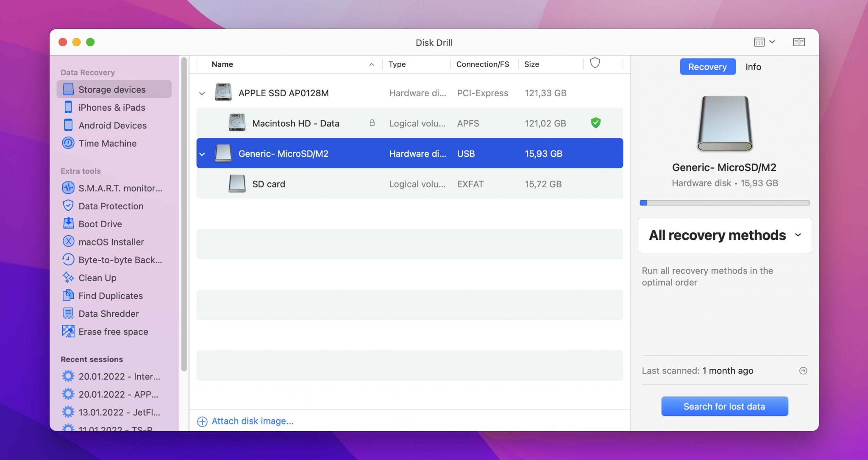Launch S.M.A.R.T. monitoring tool
Viewport: 868px width, 460px height.
[112, 188]
